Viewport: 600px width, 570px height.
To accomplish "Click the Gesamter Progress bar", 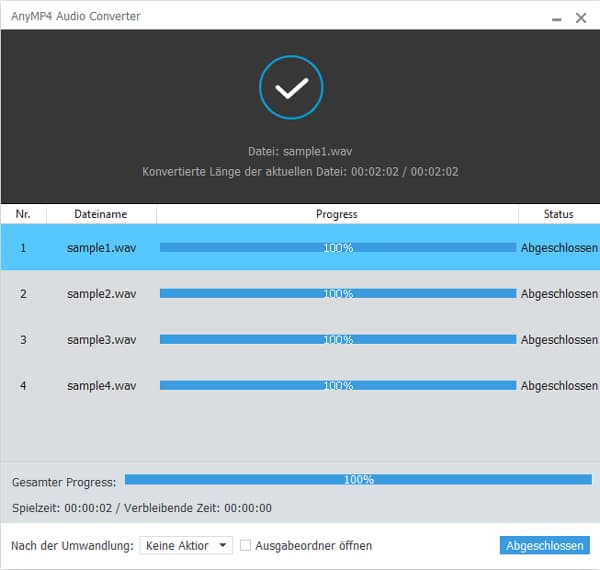I will 358,479.
